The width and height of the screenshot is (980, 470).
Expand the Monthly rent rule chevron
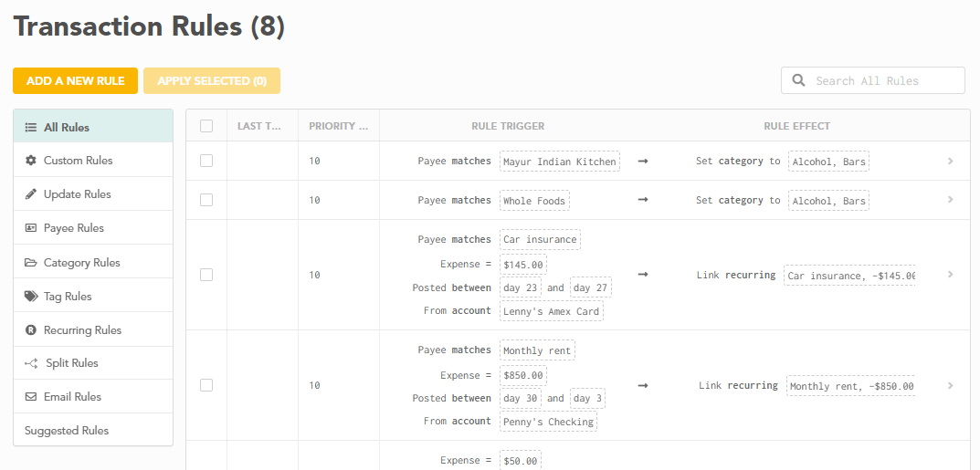tap(950, 386)
